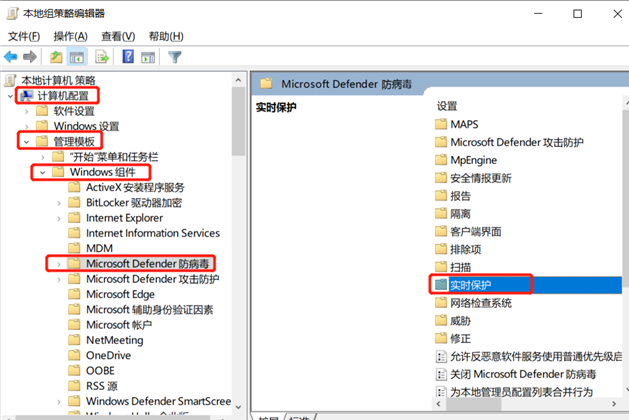Click right pane horizontal scrollbar right arrow

click(614, 404)
